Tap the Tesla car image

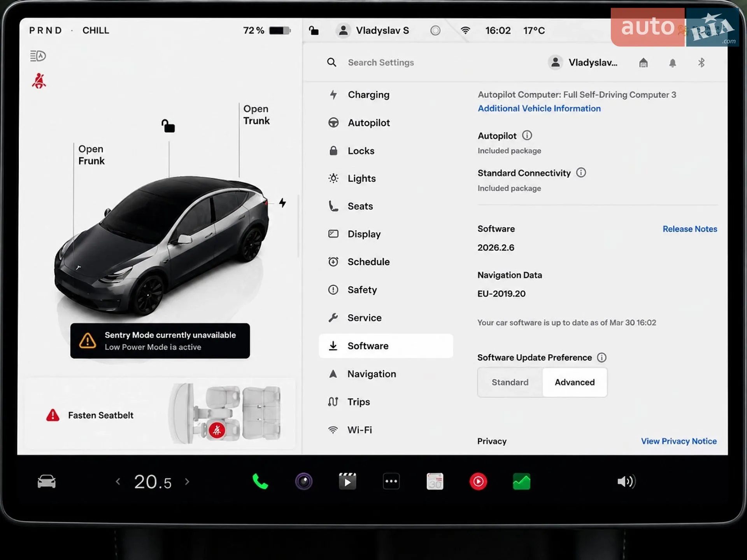161,246
